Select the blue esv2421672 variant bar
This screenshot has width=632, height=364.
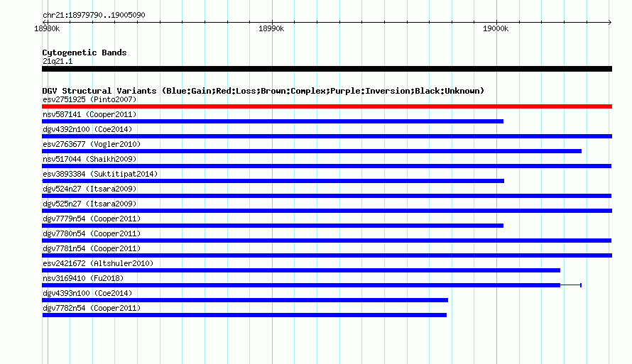pyautogui.click(x=301, y=270)
